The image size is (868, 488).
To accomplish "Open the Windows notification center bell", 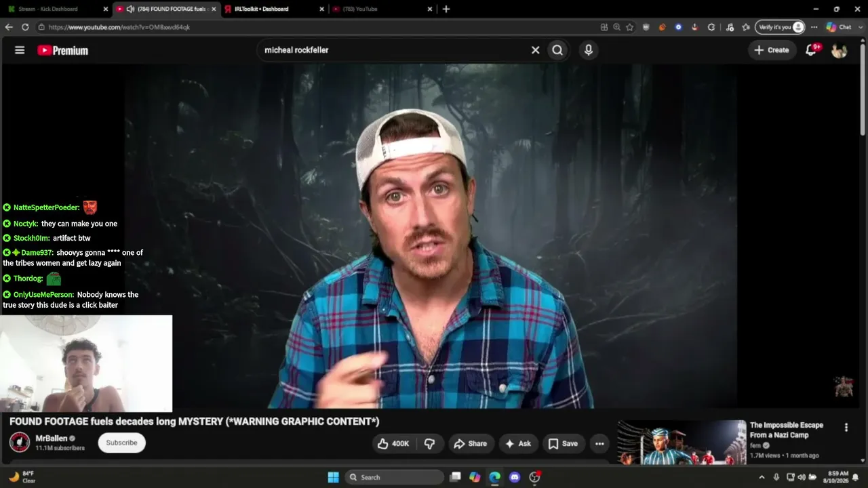I will pos(855,477).
